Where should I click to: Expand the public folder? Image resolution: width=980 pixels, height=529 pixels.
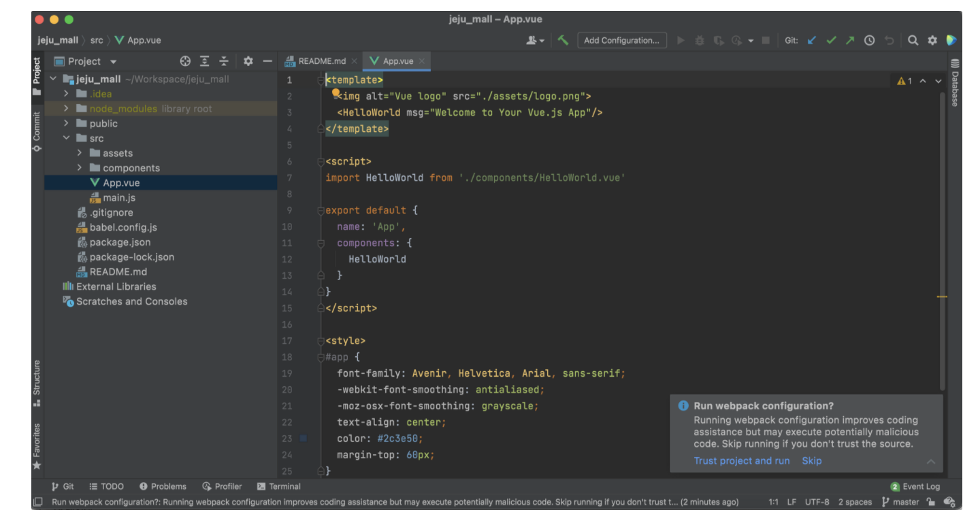tap(66, 124)
